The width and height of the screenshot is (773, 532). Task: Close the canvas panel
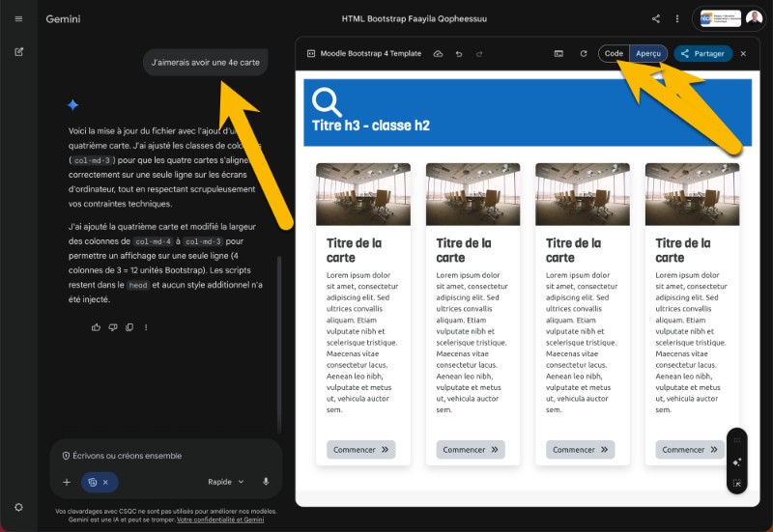click(743, 54)
